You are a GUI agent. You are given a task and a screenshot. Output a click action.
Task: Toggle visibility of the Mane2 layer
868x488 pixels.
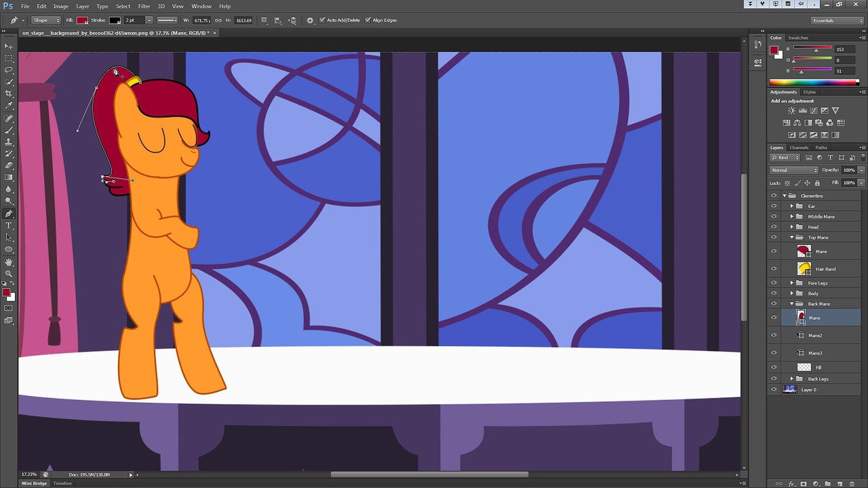coord(774,335)
